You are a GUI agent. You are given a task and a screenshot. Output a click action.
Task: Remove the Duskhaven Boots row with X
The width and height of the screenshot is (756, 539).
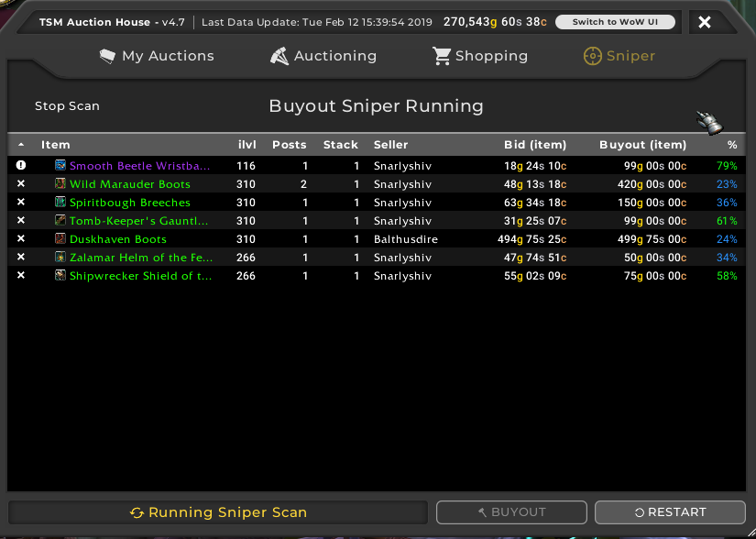click(x=21, y=239)
